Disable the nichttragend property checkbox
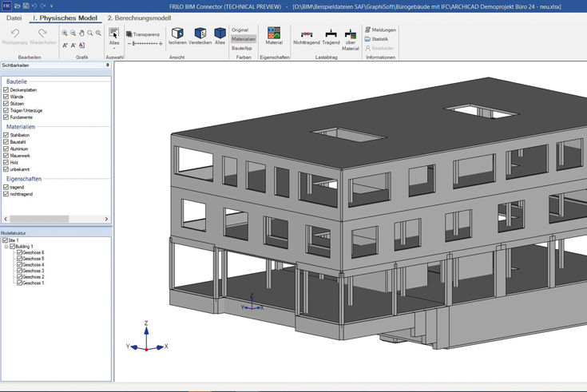The height and width of the screenshot is (392, 587). pos(6,194)
